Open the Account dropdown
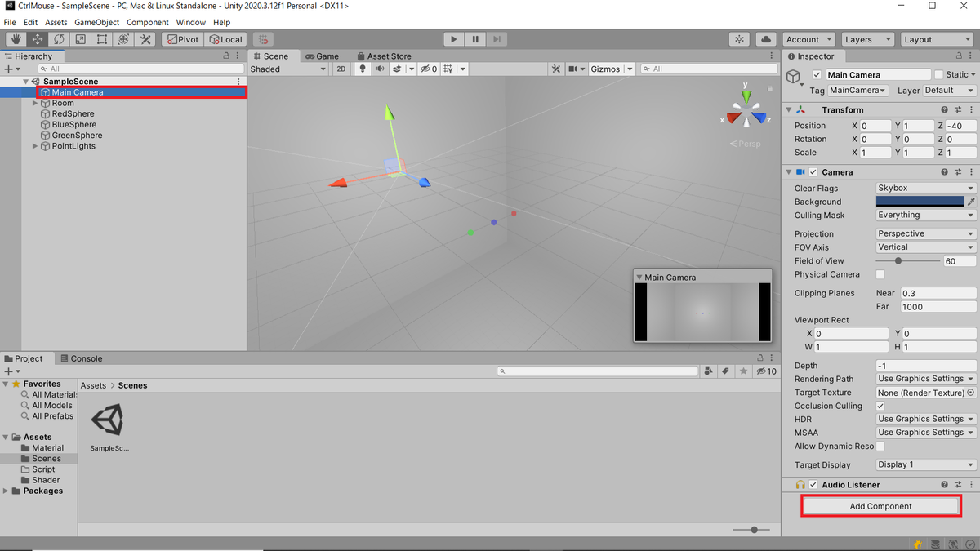The image size is (980, 551). coord(808,39)
